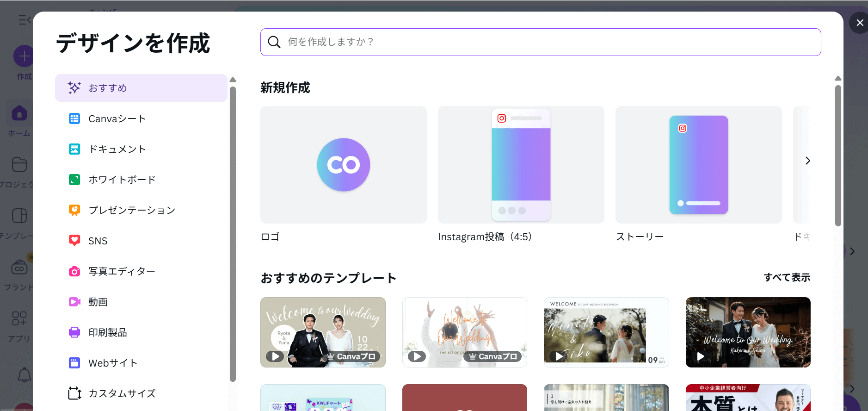Open the ホワイトボード whiteboard icon
This screenshot has height=411, width=868.
point(74,180)
